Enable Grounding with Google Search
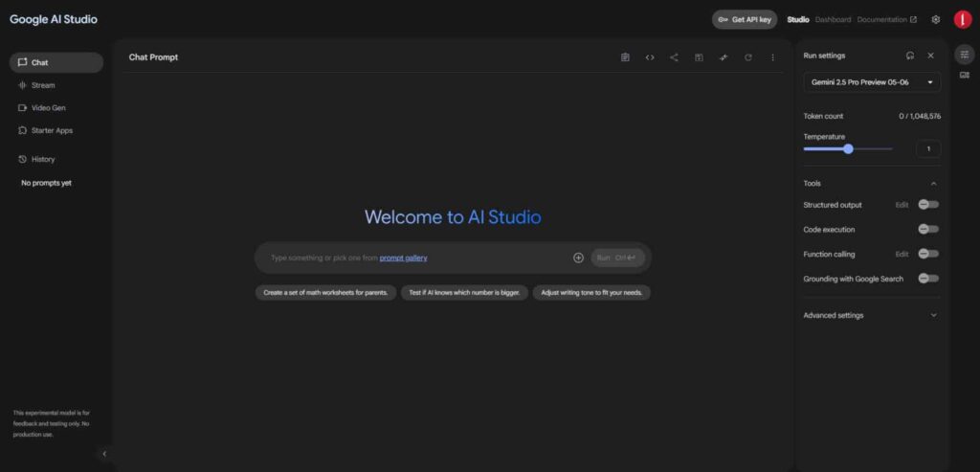Image resolution: width=980 pixels, height=472 pixels. pos(928,279)
